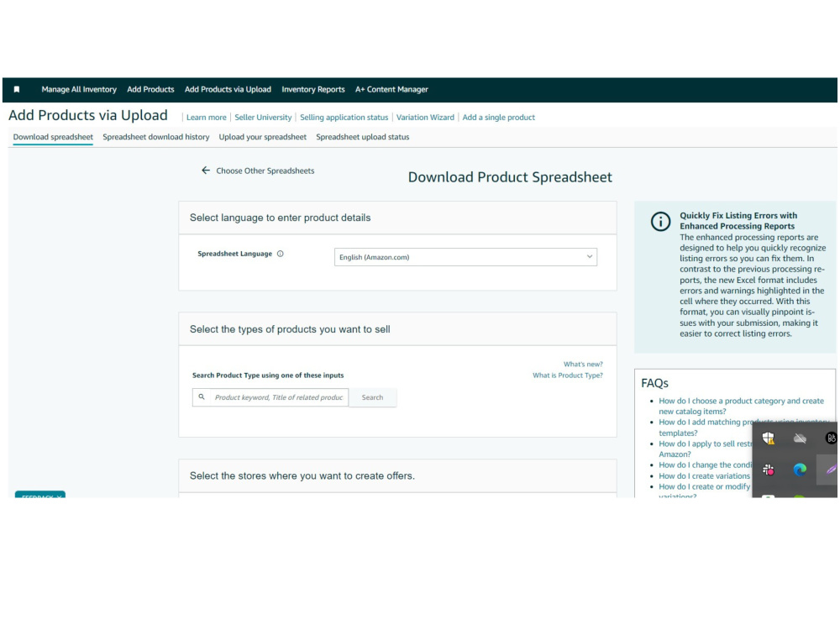840x630 pixels.
Task: Click 'Select language to enter product details' heading
Action: (x=281, y=218)
